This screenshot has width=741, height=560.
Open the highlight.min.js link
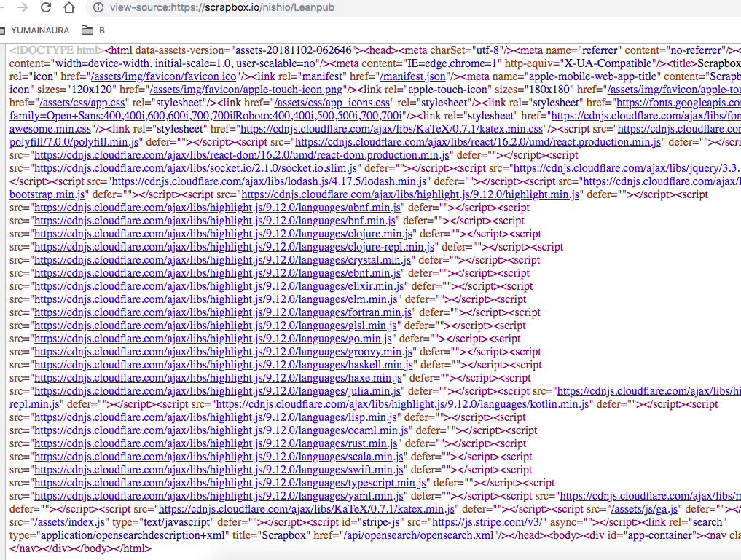point(409,194)
